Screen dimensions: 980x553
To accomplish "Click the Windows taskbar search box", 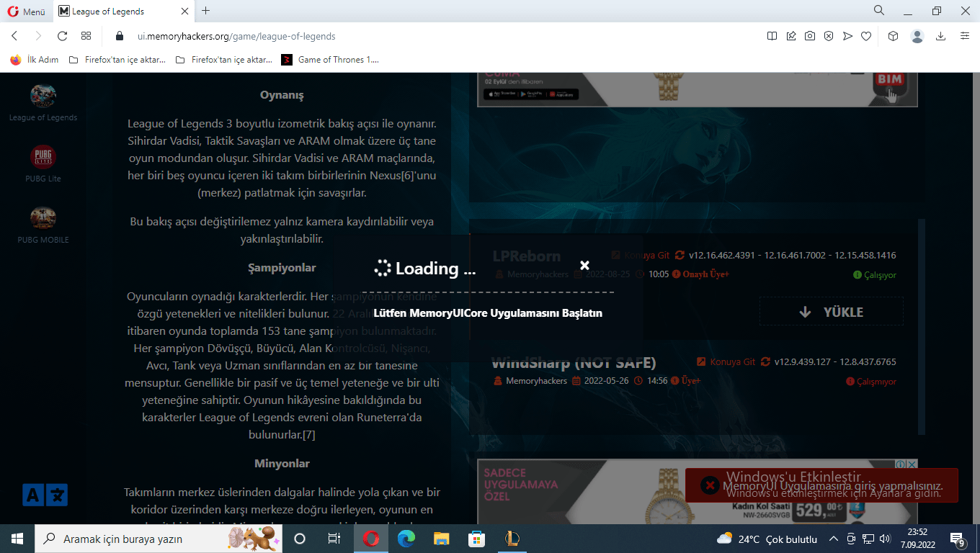I will (159, 539).
